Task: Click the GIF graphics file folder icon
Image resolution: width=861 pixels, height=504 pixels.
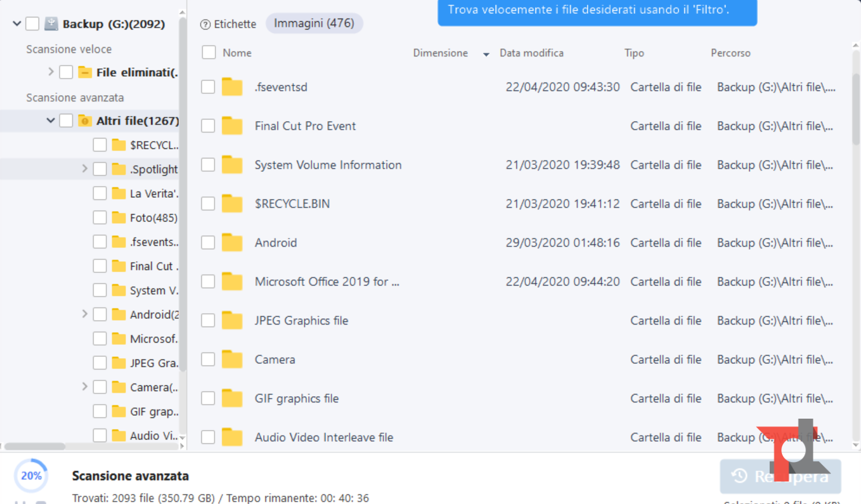Action: [x=232, y=398]
